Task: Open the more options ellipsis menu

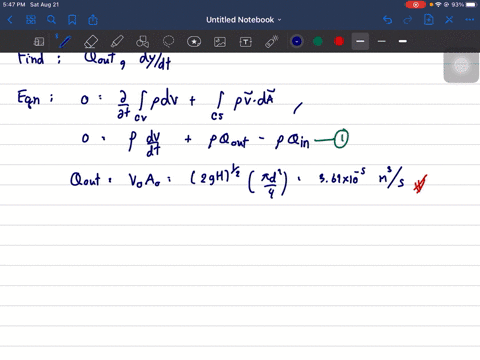Action: coord(469,20)
